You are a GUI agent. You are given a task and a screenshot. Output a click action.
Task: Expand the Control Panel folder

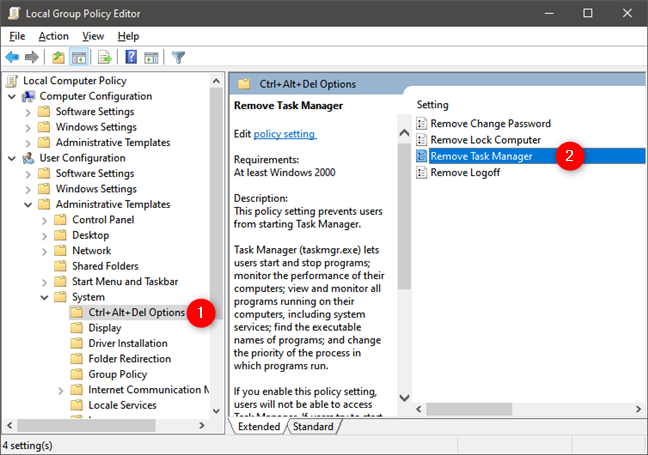(x=44, y=220)
